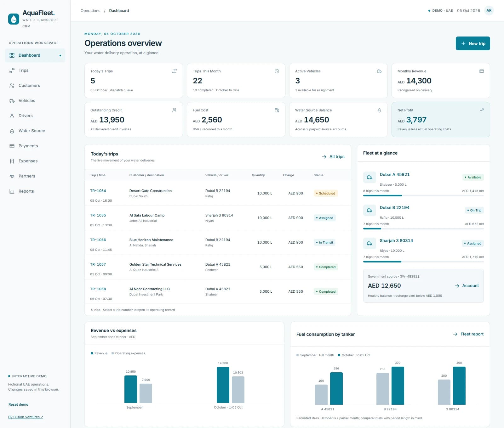Click the Trips icon in sidebar

pyautogui.click(x=12, y=70)
